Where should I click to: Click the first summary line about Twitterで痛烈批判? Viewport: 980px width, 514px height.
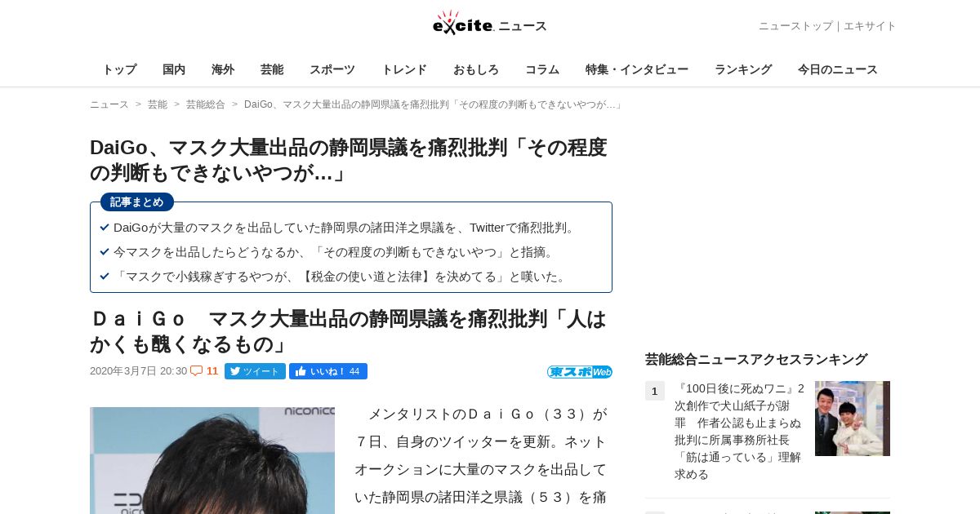click(x=346, y=228)
